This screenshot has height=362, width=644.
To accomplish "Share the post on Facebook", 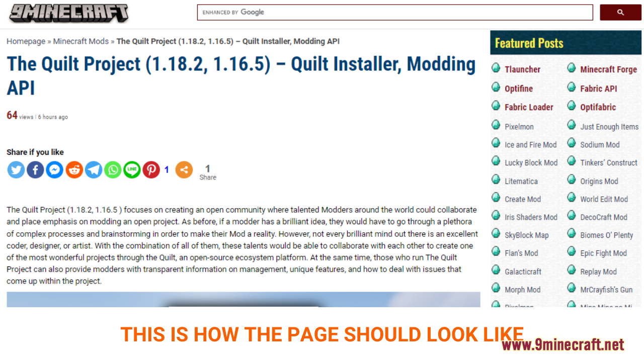I will (x=35, y=170).
